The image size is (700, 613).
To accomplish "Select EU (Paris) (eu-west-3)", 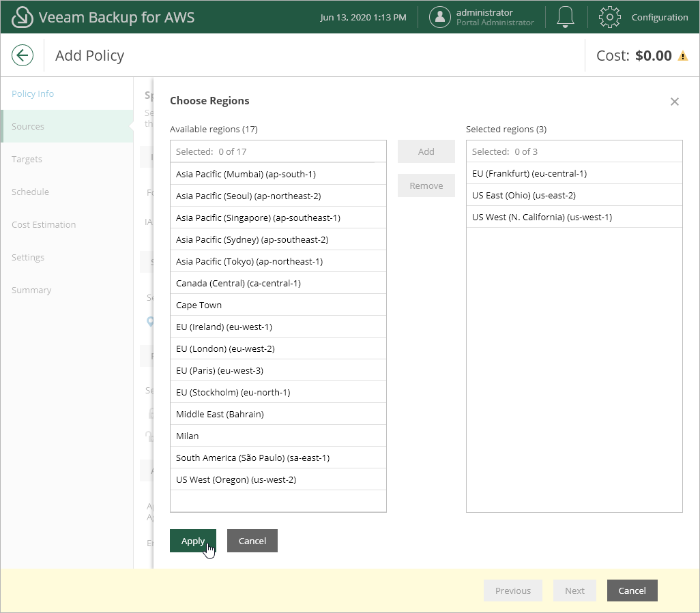I will click(x=278, y=371).
